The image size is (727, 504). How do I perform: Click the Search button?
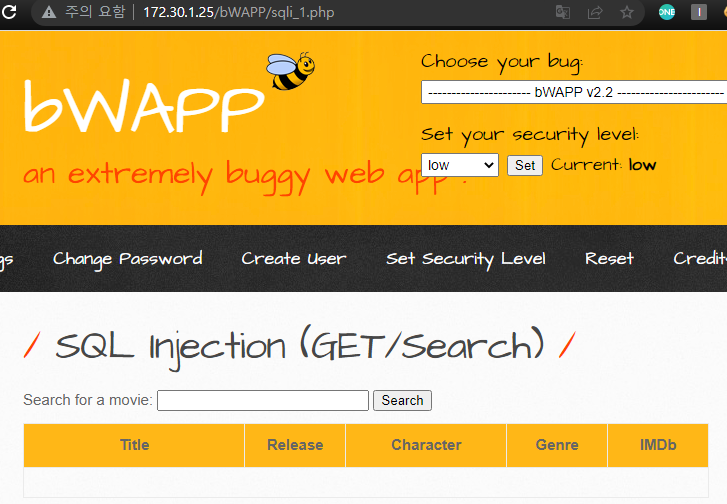pyautogui.click(x=402, y=400)
